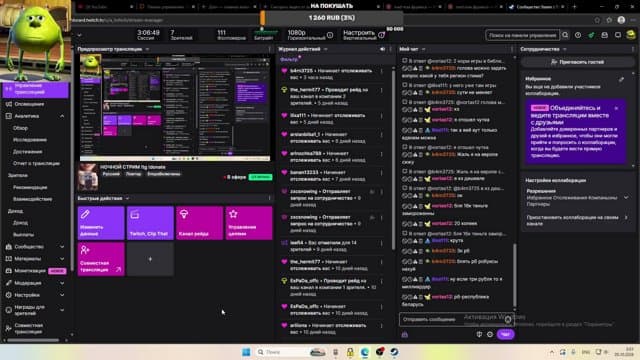Click the dashboard search input field
The width and height of the screenshot is (640, 360).
click(522, 36)
